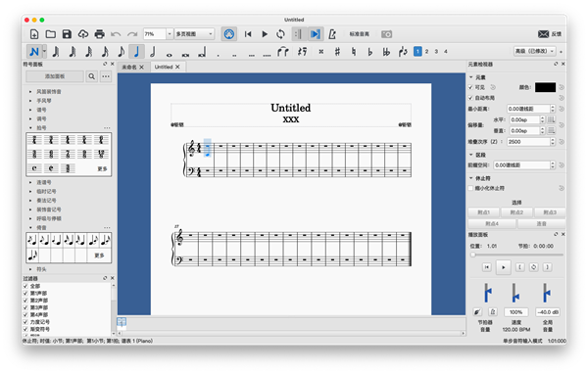Uncheck the 全部 filter checkbox
588x373 pixels.
25,286
